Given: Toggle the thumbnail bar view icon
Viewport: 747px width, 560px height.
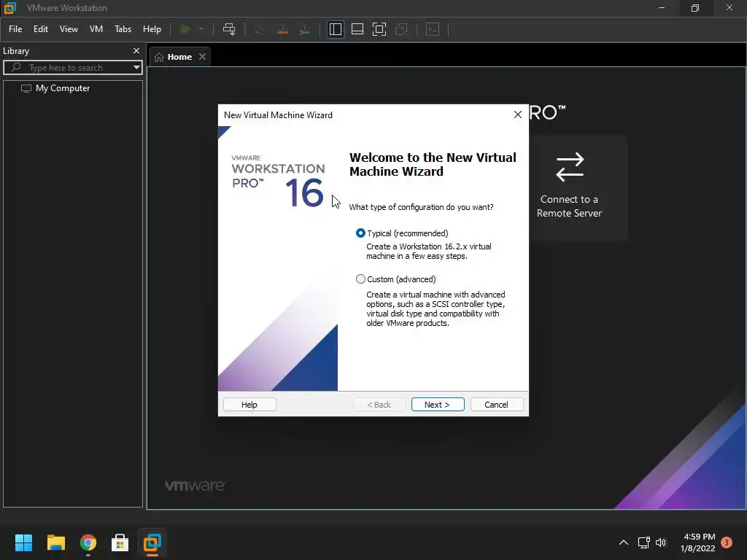Looking at the screenshot, I should (x=357, y=29).
